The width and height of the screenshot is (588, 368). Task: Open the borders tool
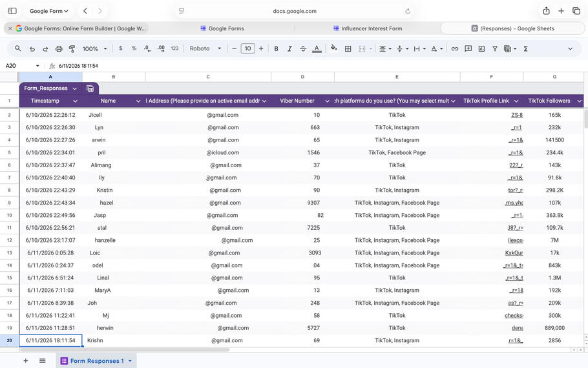point(348,48)
